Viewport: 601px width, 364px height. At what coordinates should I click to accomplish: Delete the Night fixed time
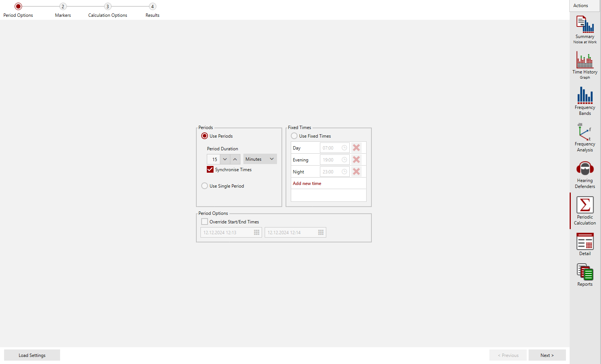tap(356, 172)
